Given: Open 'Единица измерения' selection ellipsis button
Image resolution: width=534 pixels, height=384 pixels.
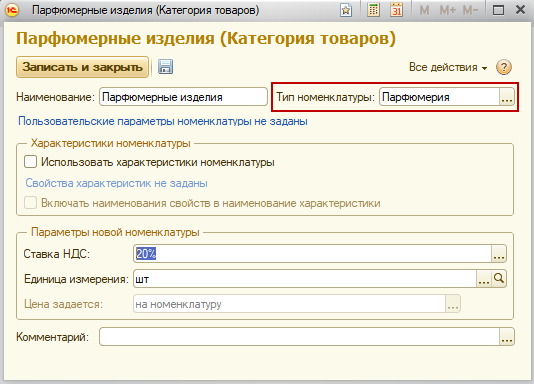Looking at the screenshot, I should pos(484,279).
